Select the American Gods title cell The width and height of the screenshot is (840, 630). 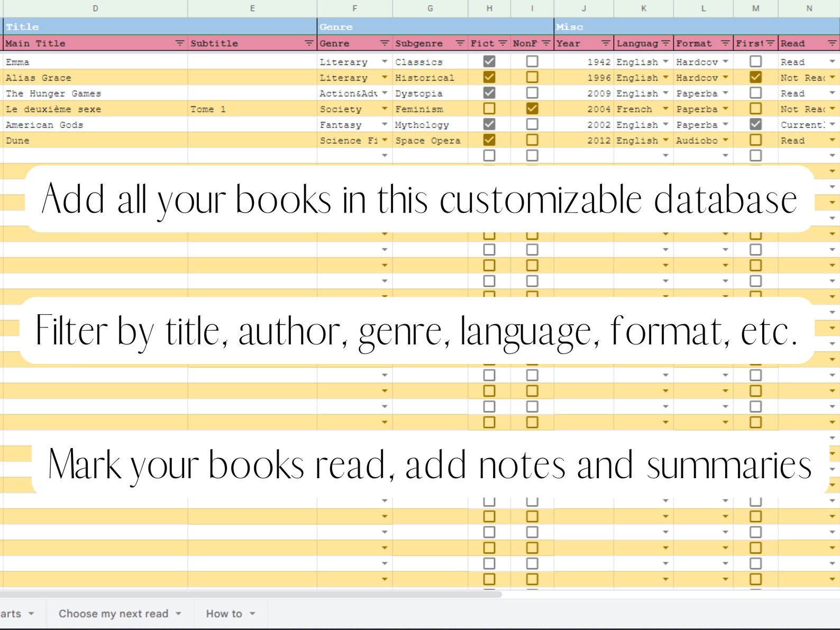95,125
